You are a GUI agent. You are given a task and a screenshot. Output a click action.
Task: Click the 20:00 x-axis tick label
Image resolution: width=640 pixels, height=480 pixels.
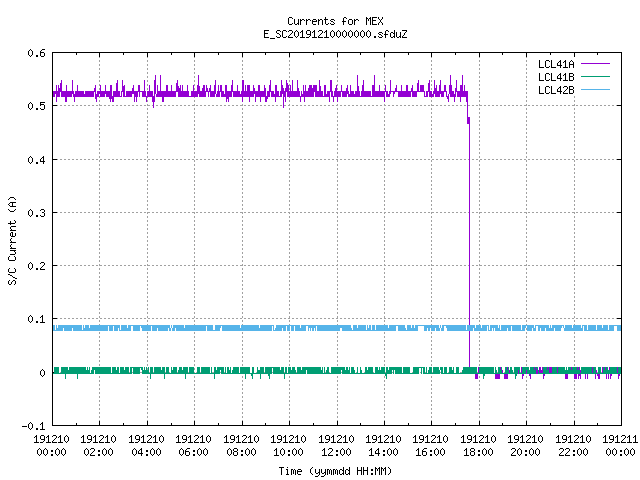pos(525,452)
